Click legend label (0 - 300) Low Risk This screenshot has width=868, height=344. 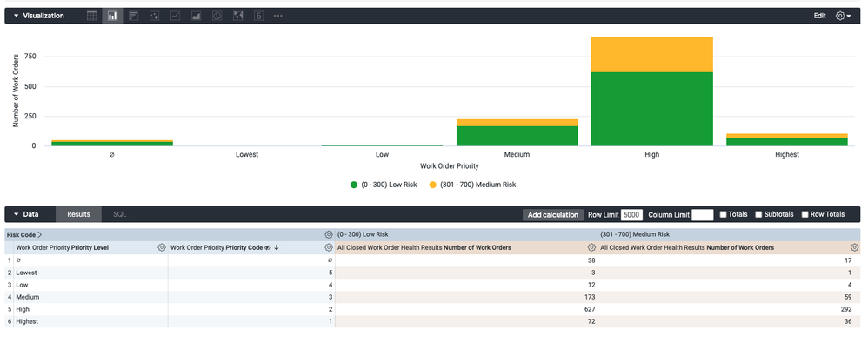point(389,185)
